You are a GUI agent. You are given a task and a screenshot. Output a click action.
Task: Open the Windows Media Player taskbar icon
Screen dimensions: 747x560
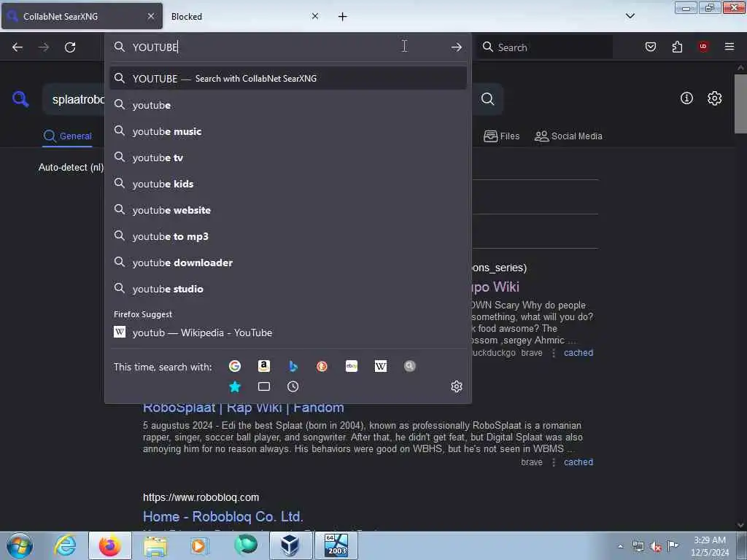[x=198, y=545]
